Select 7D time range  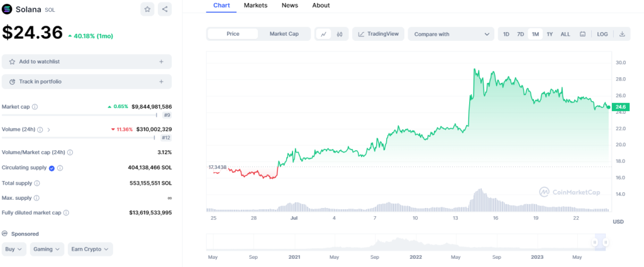click(x=520, y=34)
